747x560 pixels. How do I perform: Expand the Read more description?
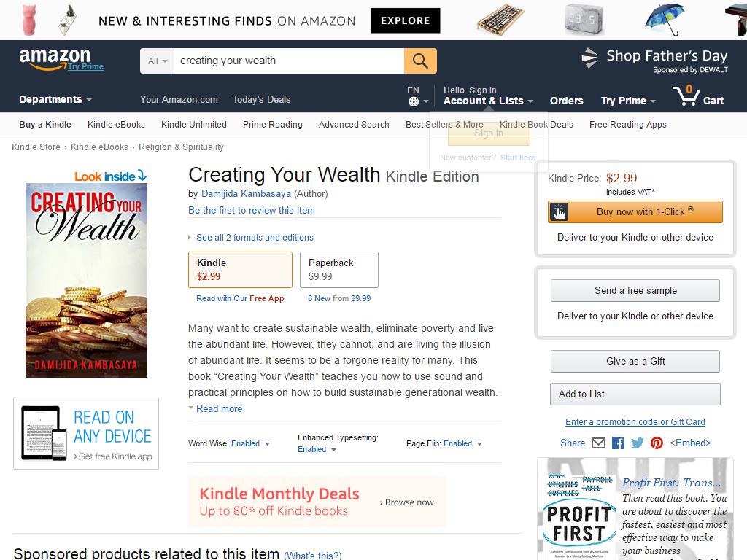(x=219, y=408)
